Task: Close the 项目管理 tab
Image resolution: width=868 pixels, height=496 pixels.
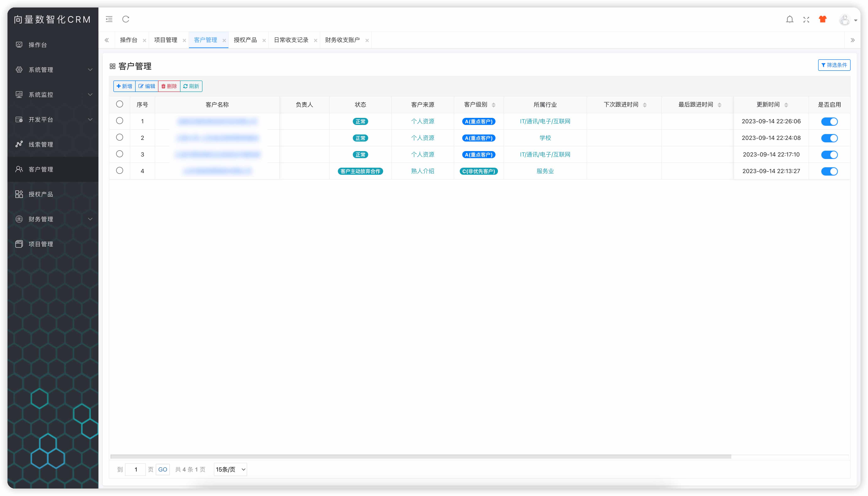Action: click(x=184, y=40)
